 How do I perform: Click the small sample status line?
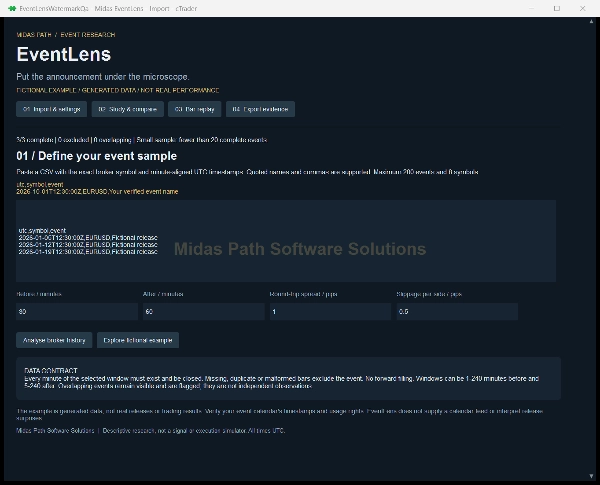click(142, 140)
